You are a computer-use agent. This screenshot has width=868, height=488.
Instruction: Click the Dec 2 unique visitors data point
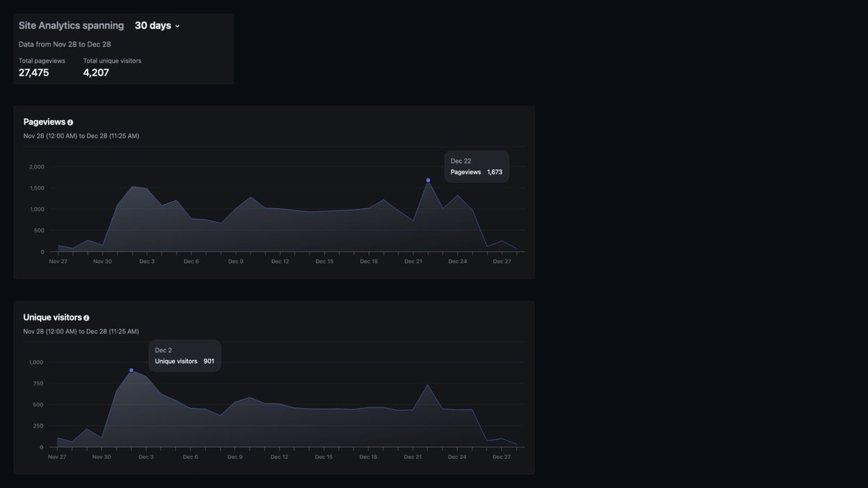[x=131, y=370]
